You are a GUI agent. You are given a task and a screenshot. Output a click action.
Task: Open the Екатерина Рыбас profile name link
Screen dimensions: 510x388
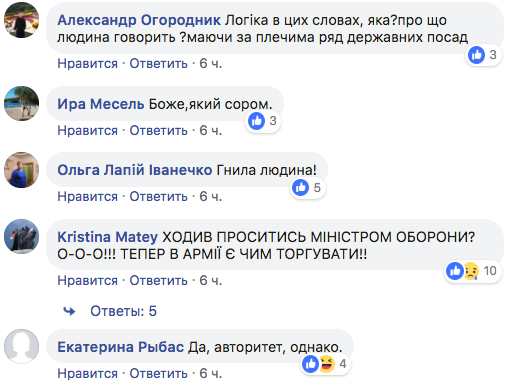point(120,347)
